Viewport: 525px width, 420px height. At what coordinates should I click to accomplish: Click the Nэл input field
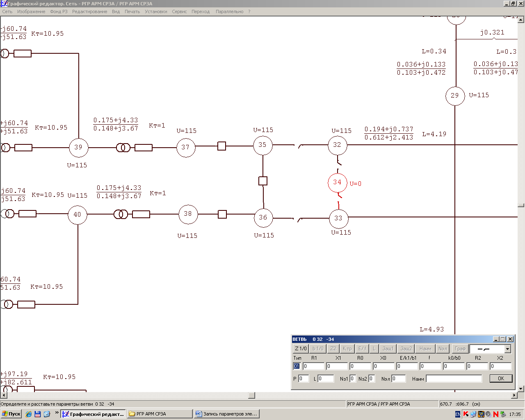coord(398,379)
